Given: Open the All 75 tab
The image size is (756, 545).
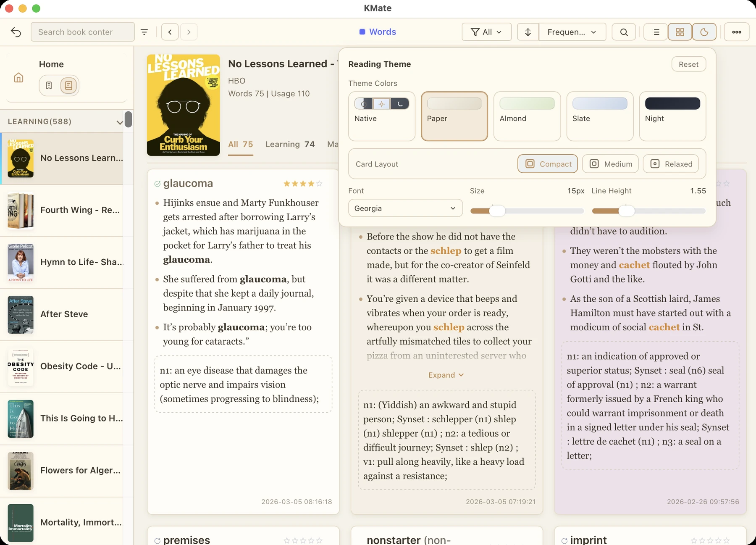Looking at the screenshot, I should [x=241, y=144].
